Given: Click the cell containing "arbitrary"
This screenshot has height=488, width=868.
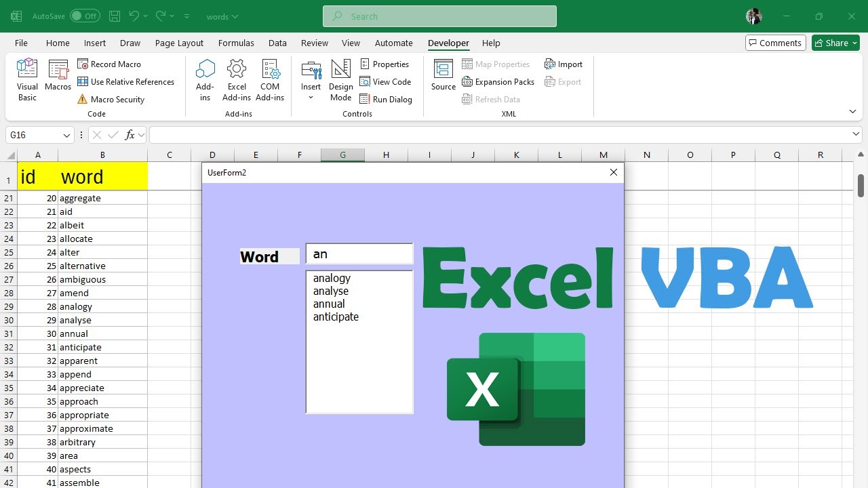Looking at the screenshot, I should 102,442.
